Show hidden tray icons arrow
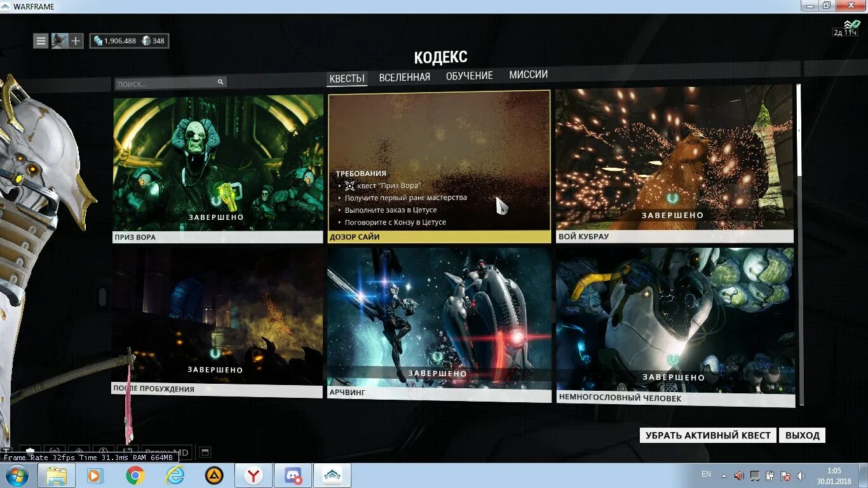Screen dimensions: 868x488 724,475
